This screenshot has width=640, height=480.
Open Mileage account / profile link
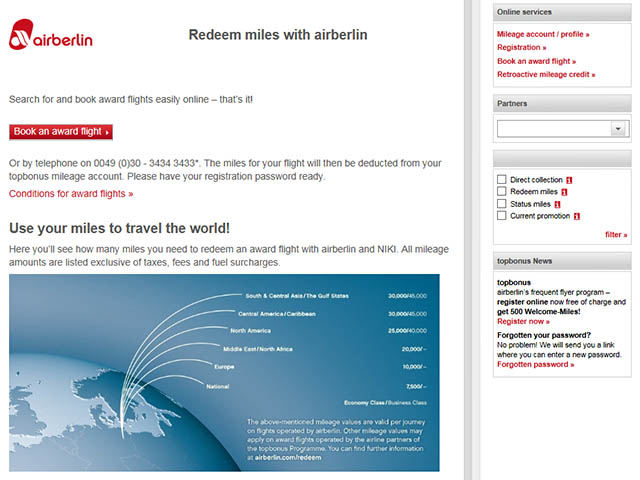point(543,34)
